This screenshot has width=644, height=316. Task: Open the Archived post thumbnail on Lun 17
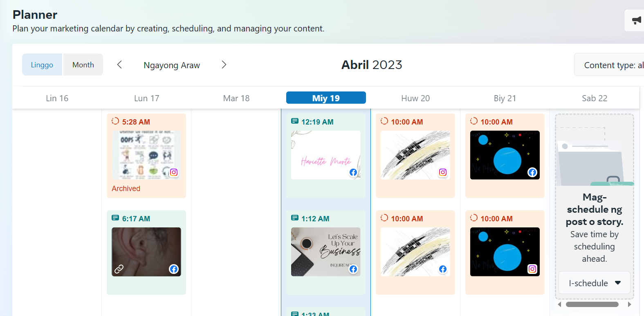[146, 155]
